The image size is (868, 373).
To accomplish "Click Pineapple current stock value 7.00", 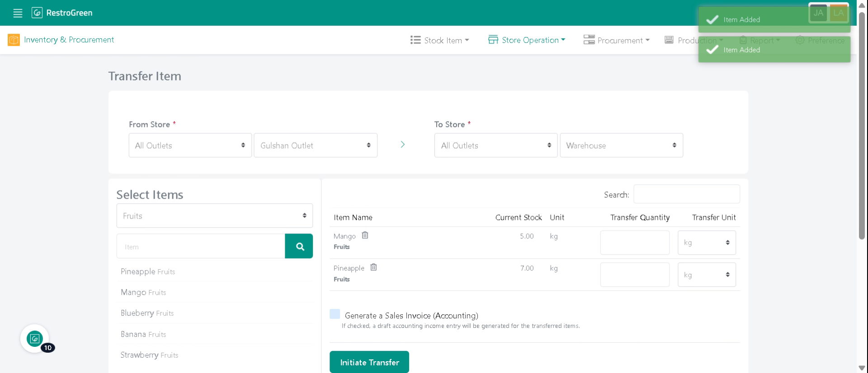I will pyautogui.click(x=527, y=268).
